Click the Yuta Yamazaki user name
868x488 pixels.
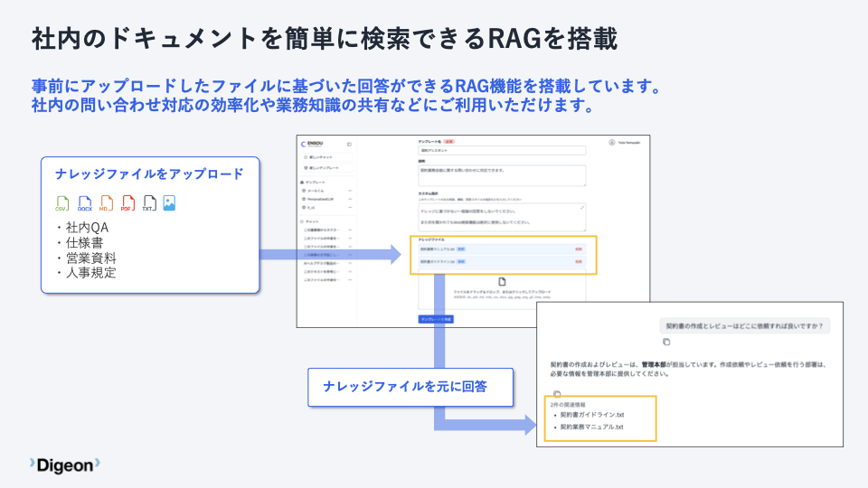pos(629,143)
